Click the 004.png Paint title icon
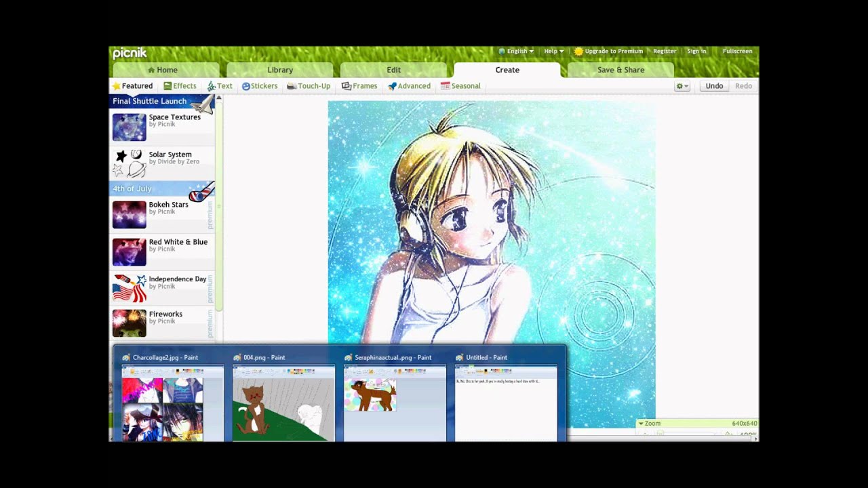Viewport: 868px width, 488px height. click(x=237, y=357)
